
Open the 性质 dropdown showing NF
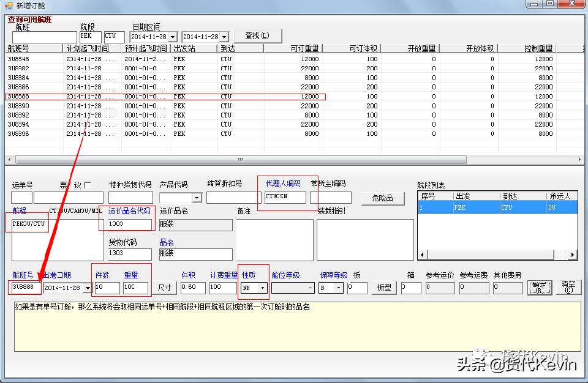point(263,288)
